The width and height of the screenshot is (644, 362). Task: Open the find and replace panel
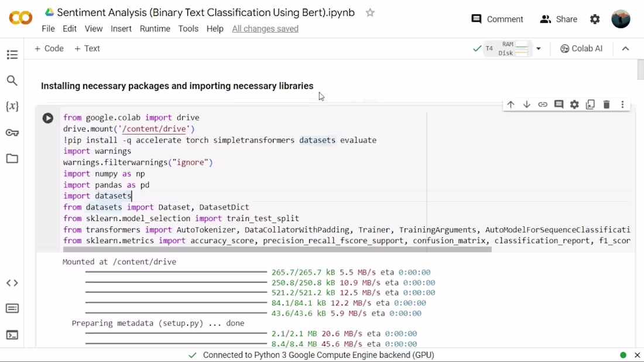tap(12, 81)
